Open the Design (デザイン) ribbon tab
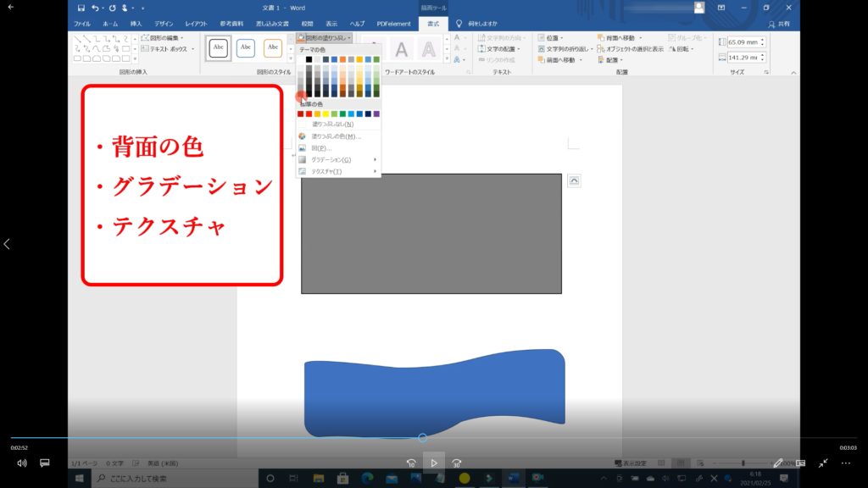Viewport: 868px width, 488px height. [164, 24]
